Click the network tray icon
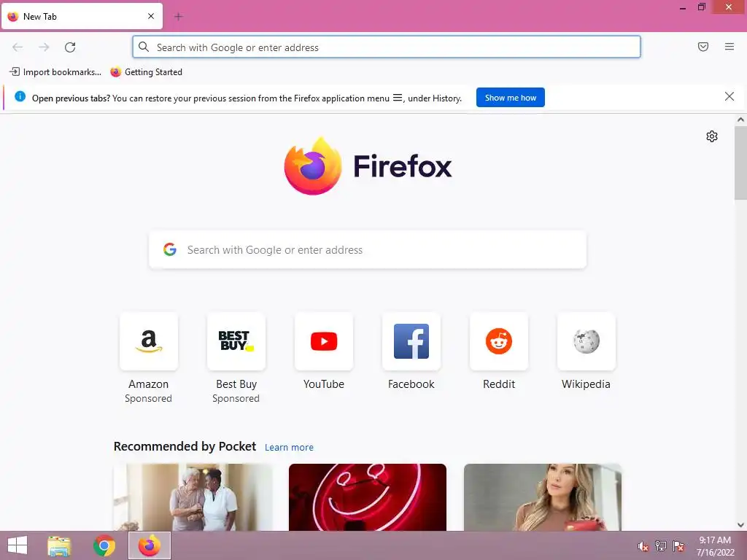Viewport: 747px width, 560px height. 661,546
